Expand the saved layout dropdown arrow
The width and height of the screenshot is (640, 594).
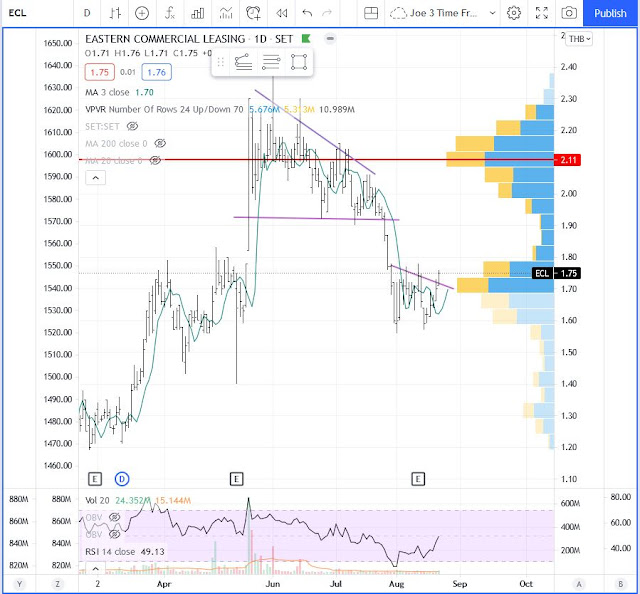(493, 13)
